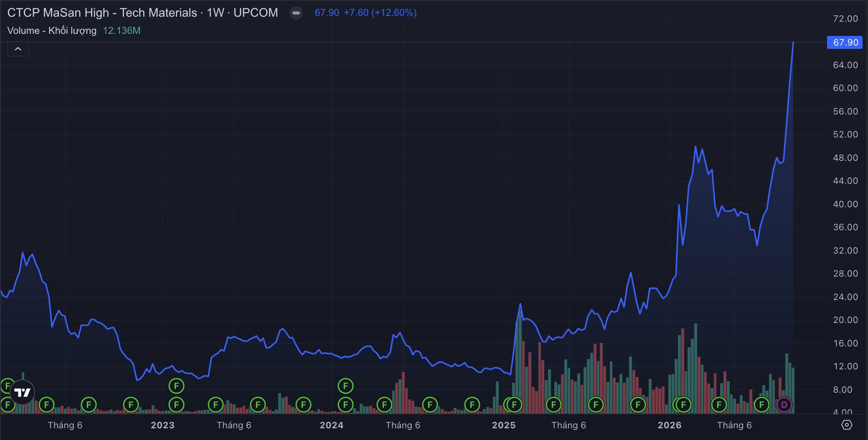
Task: Click the 2023 label on the time axis
Action: pyautogui.click(x=162, y=425)
